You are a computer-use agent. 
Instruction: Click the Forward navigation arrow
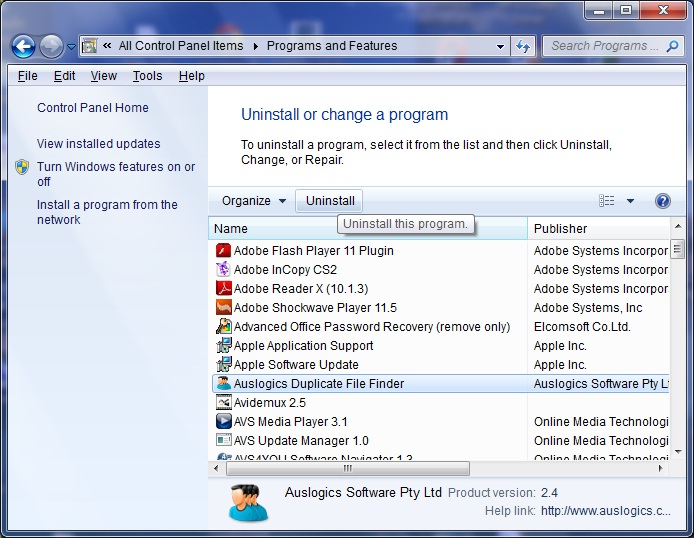point(51,46)
